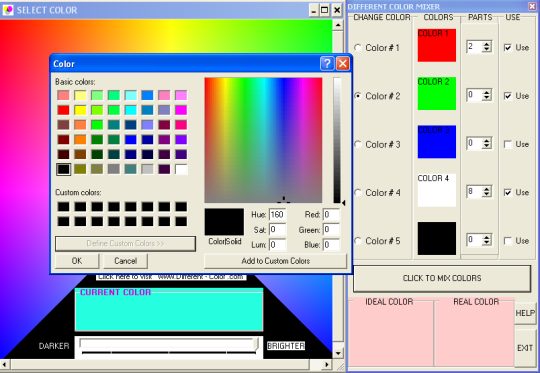Adjust the parts spinner arrows for Color 3

[487, 143]
